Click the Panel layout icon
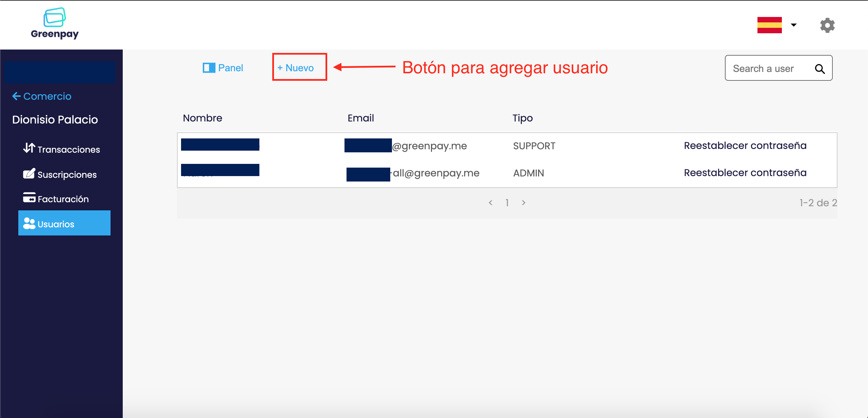 click(209, 68)
